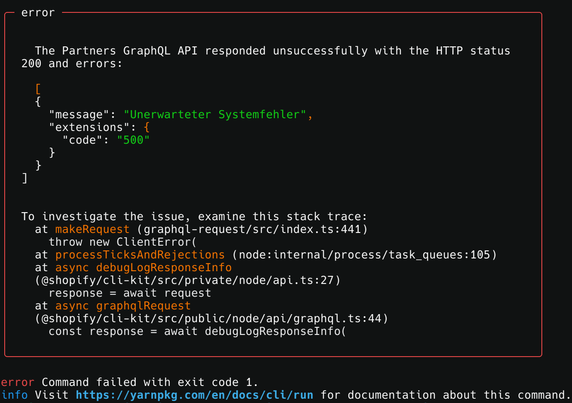572x403 pixels.
Task: Click the "code" JSON key
Action: (82, 140)
